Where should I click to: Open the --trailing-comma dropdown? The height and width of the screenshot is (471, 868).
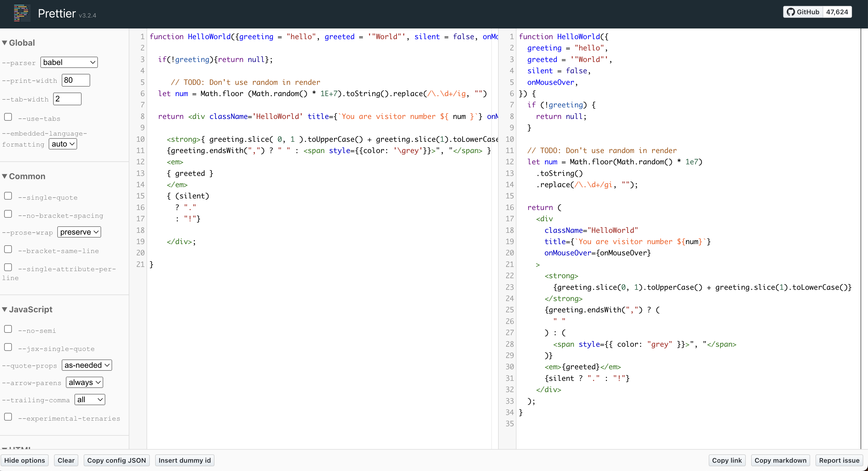coord(90,400)
